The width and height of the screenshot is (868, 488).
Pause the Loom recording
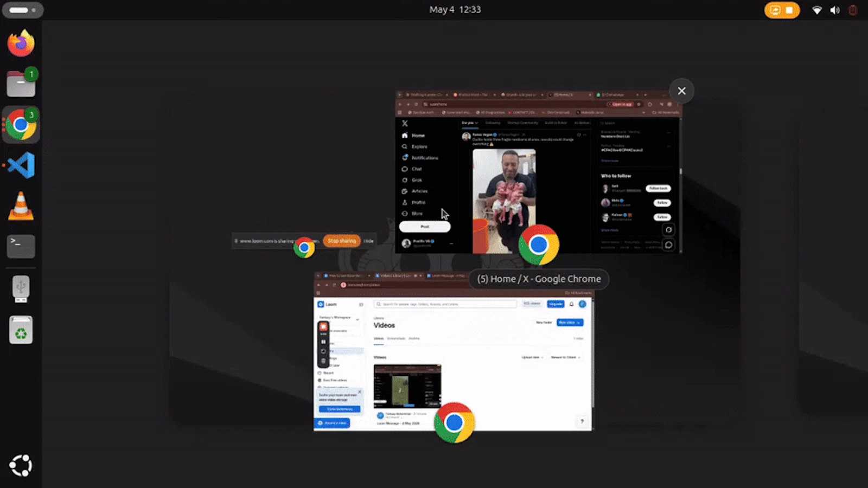tap(323, 342)
